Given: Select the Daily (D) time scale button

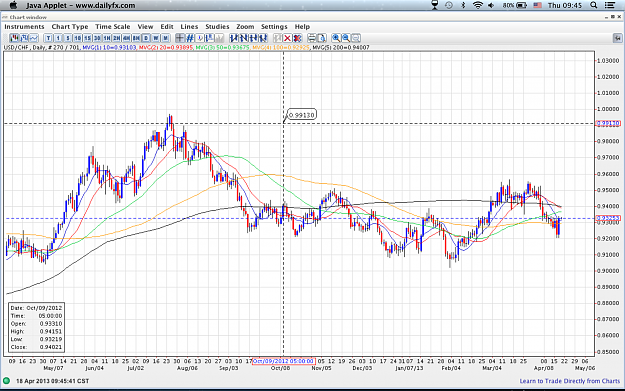Looking at the screenshot, I should [146, 38].
